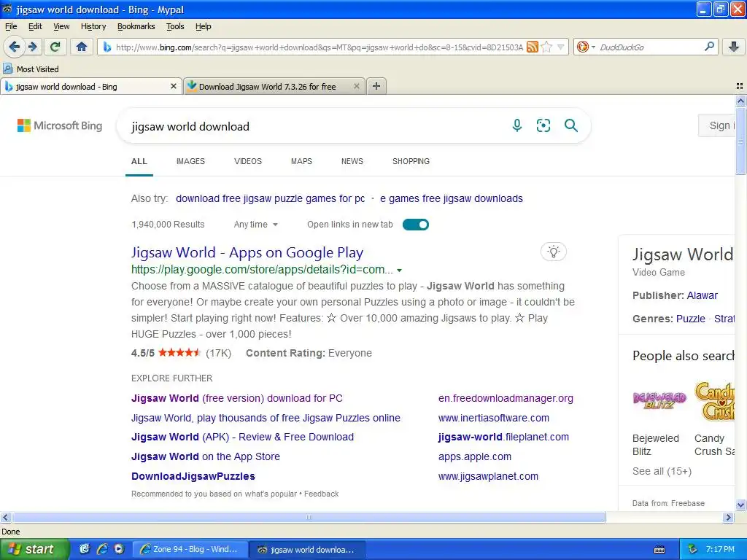This screenshot has height=560, width=747.
Task: Open the Help menu
Action: (204, 26)
